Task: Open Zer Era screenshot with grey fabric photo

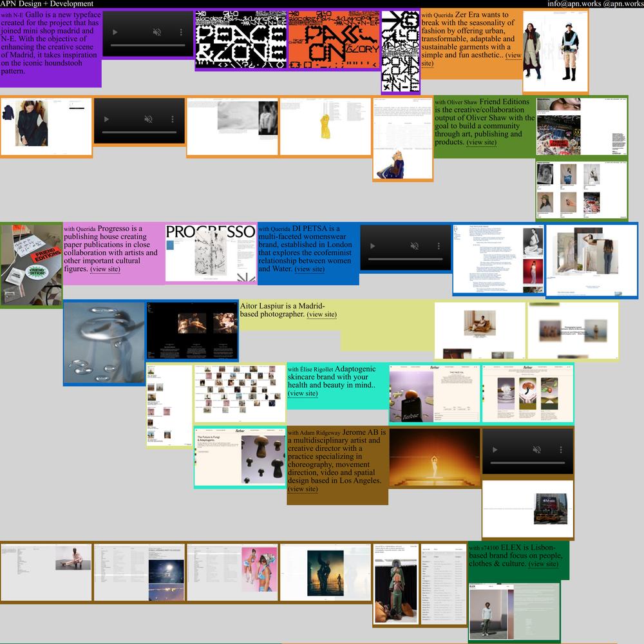Action: tap(232, 126)
